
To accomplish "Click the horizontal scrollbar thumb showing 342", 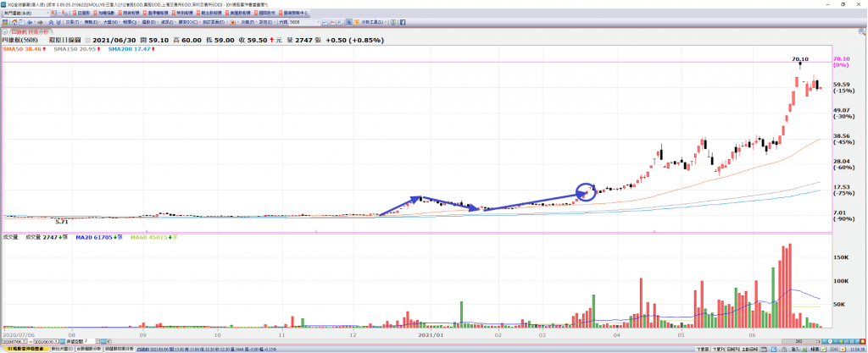I will pyautogui.click(x=798, y=341).
